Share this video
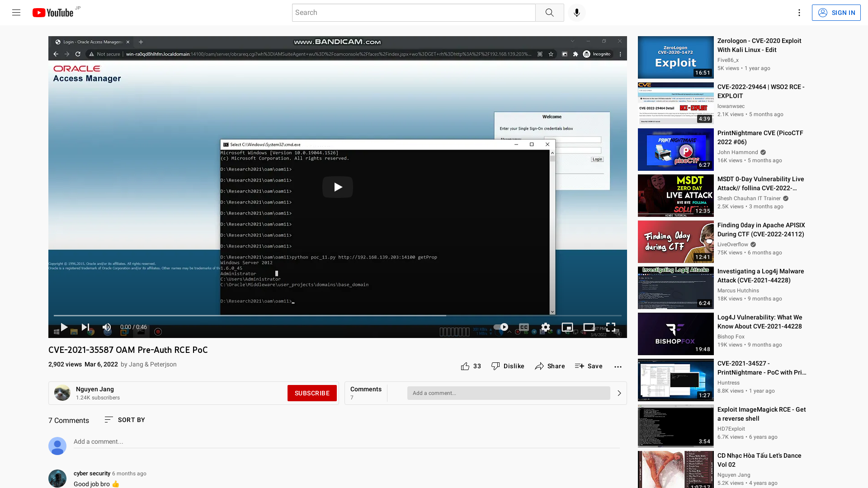 tap(550, 366)
